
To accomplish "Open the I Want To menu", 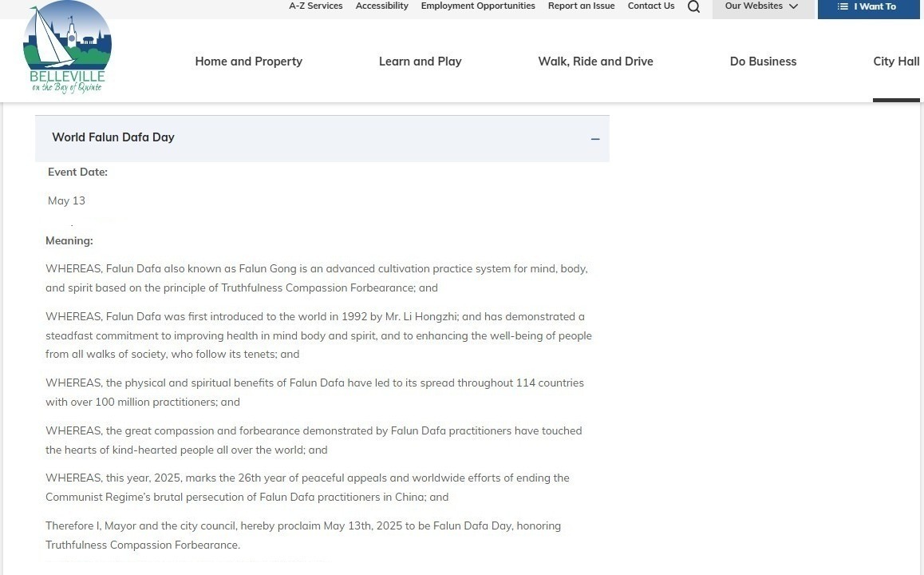I will (868, 7).
